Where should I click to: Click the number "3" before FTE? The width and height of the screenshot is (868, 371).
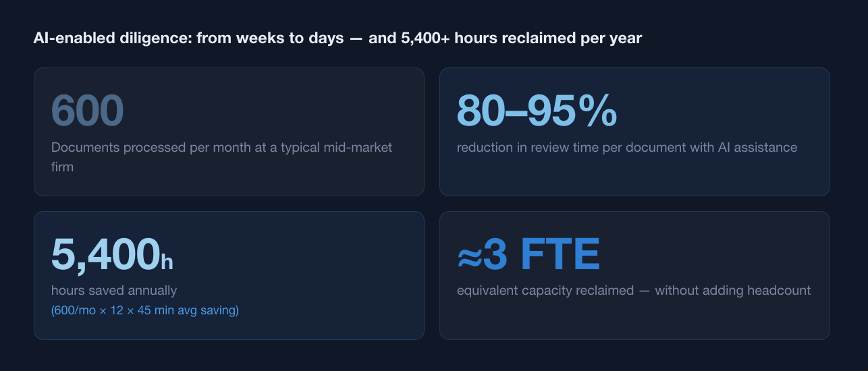pyautogui.click(x=495, y=254)
